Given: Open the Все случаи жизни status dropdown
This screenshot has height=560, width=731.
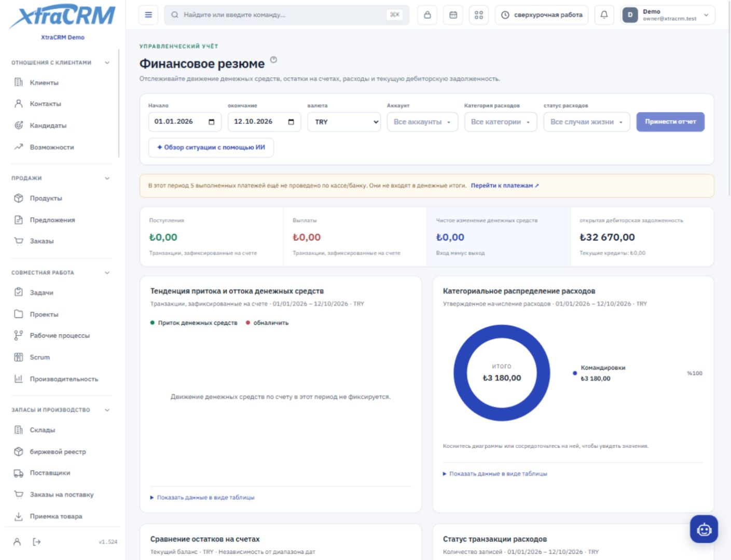Looking at the screenshot, I should pos(587,122).
